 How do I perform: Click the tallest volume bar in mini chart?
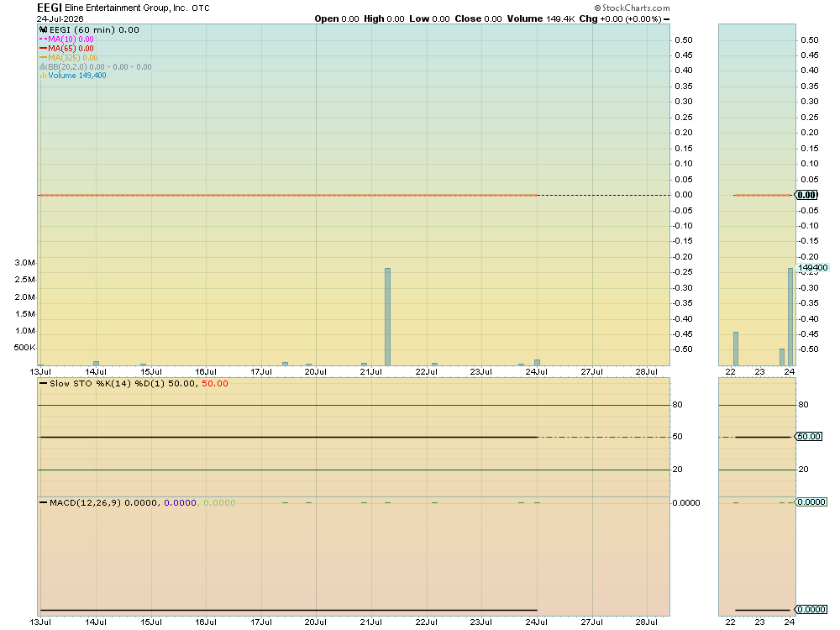(790, 317)
